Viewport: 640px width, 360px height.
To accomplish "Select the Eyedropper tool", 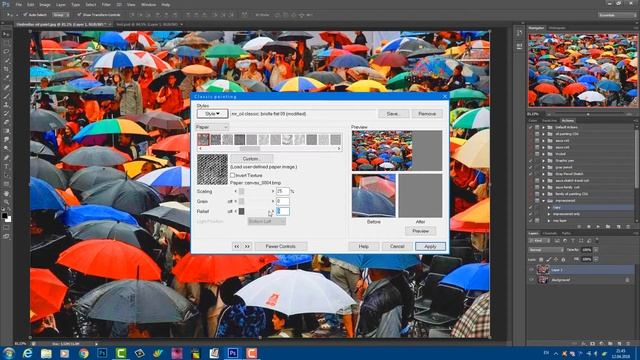I will tap(6, 77).
